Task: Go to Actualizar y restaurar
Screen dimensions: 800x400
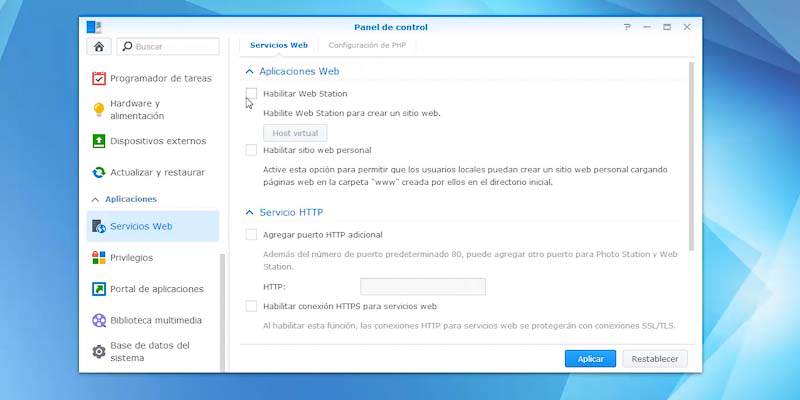Action: (x=153, y=172)
